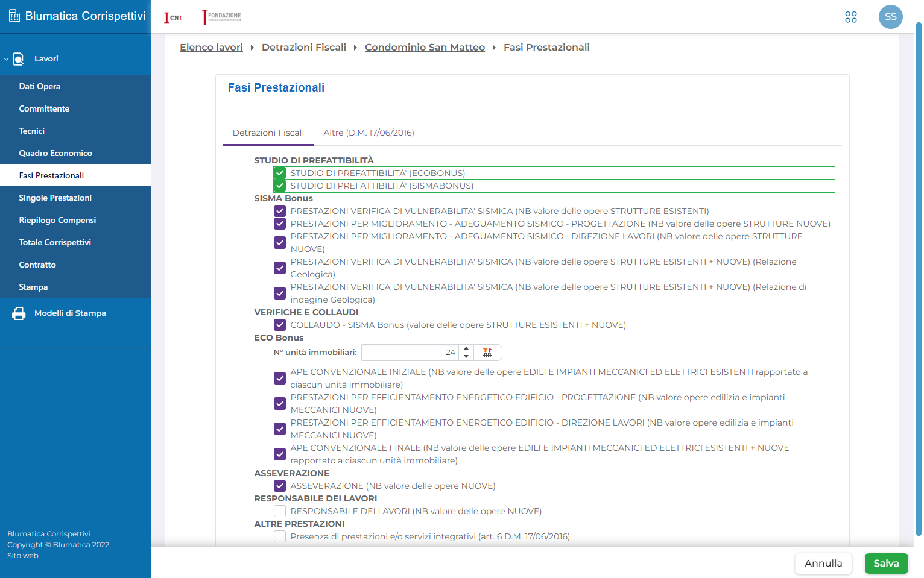Image resolution: width=924 pixels, height=578 pixels.
Task: Open the SS user avatar menu
Action: coord(891,17)
